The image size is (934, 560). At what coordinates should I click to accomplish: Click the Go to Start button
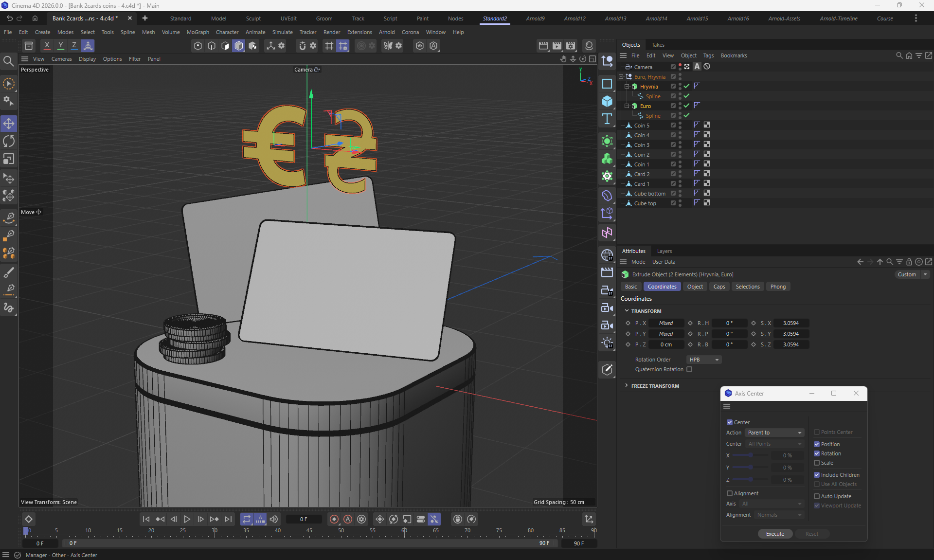[146, 519]
